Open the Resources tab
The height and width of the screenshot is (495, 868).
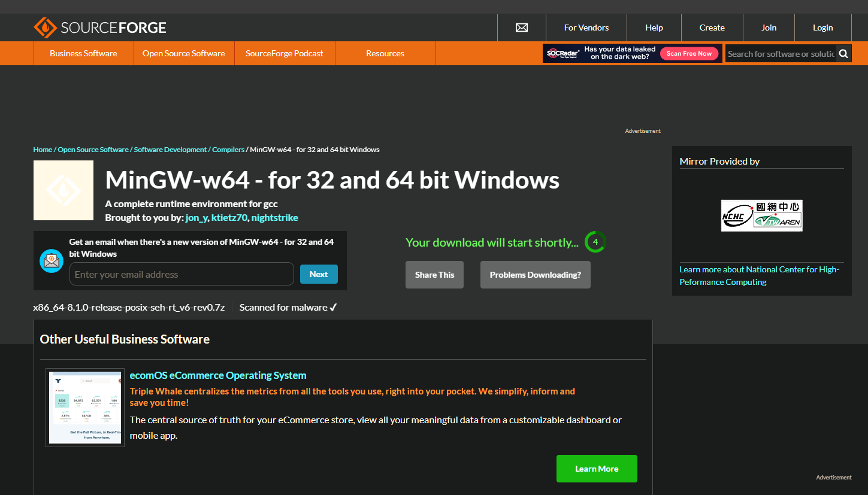[x=385, y=53]
